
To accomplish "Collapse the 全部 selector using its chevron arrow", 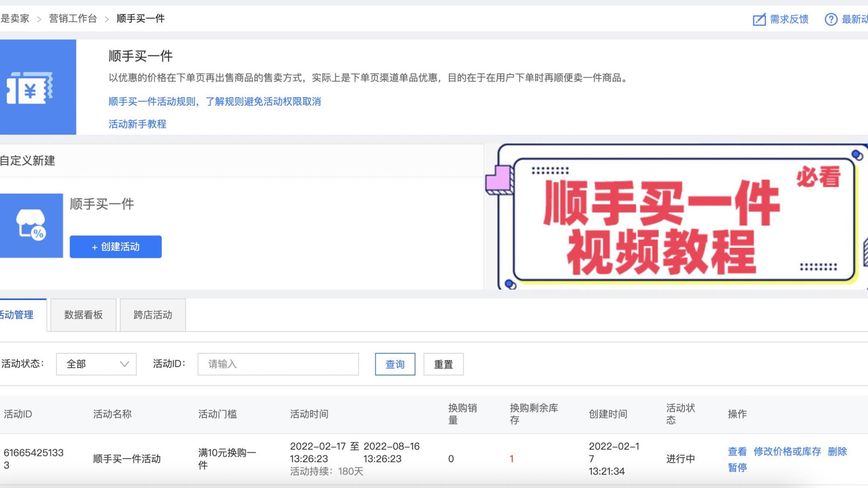I will coord(124,364).
